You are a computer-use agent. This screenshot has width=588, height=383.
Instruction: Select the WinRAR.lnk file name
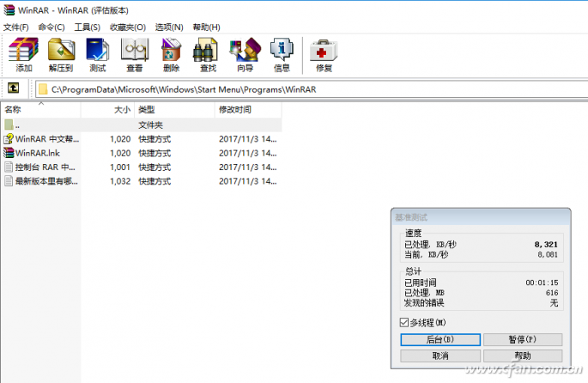(38, 153)
